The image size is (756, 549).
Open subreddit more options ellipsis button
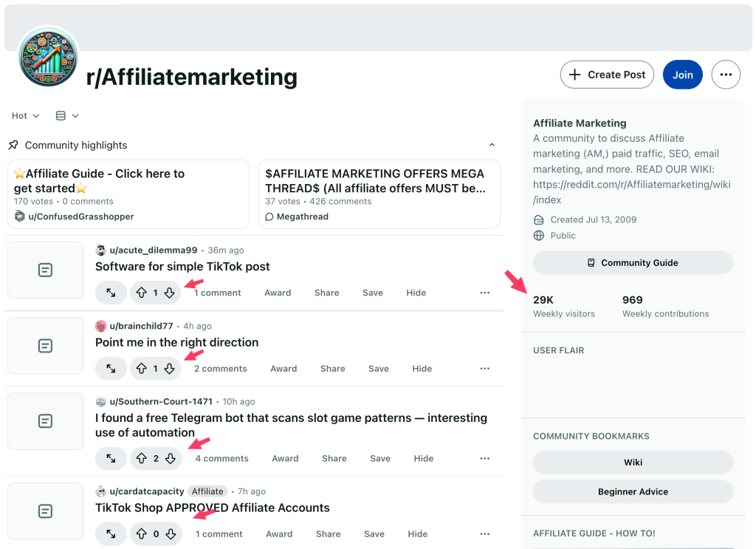pyautogui.click(x=726, y=75)
